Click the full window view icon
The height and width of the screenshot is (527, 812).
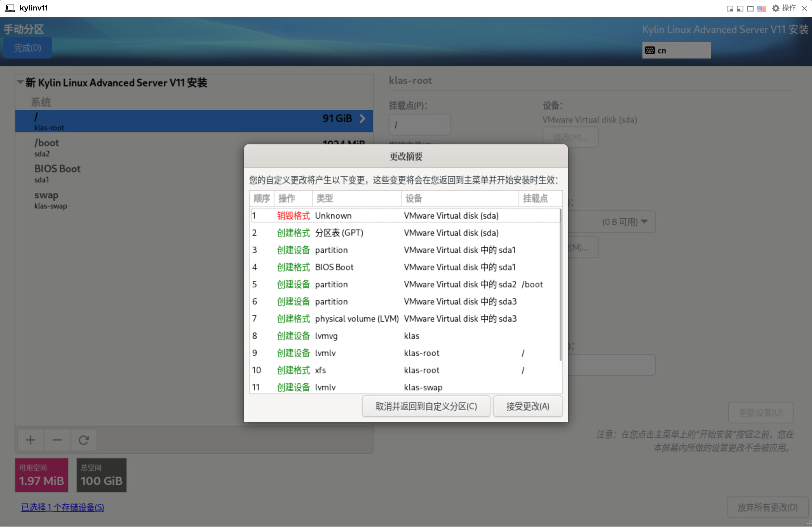[x=750, y=9]
